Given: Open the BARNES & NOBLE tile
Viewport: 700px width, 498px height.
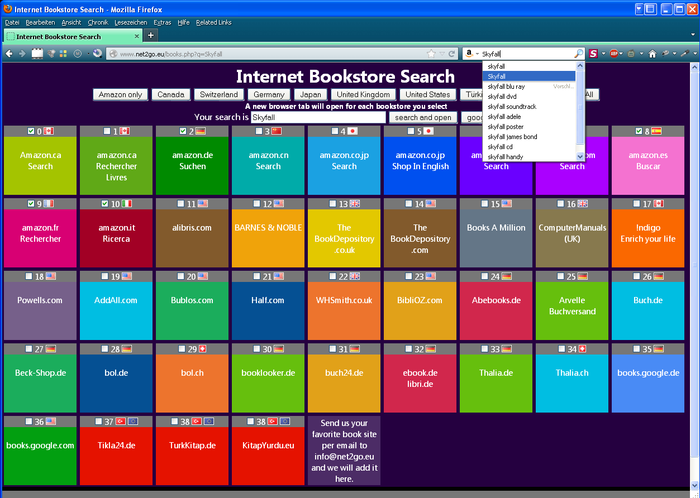Looking at the screenshot, I should tap(268, 237).
